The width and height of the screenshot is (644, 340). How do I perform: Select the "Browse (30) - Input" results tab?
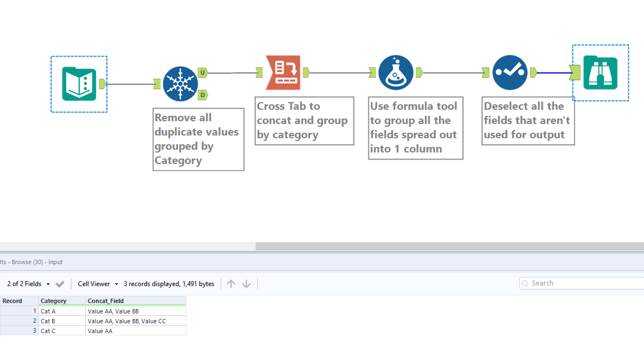click(x=31, y=262)
